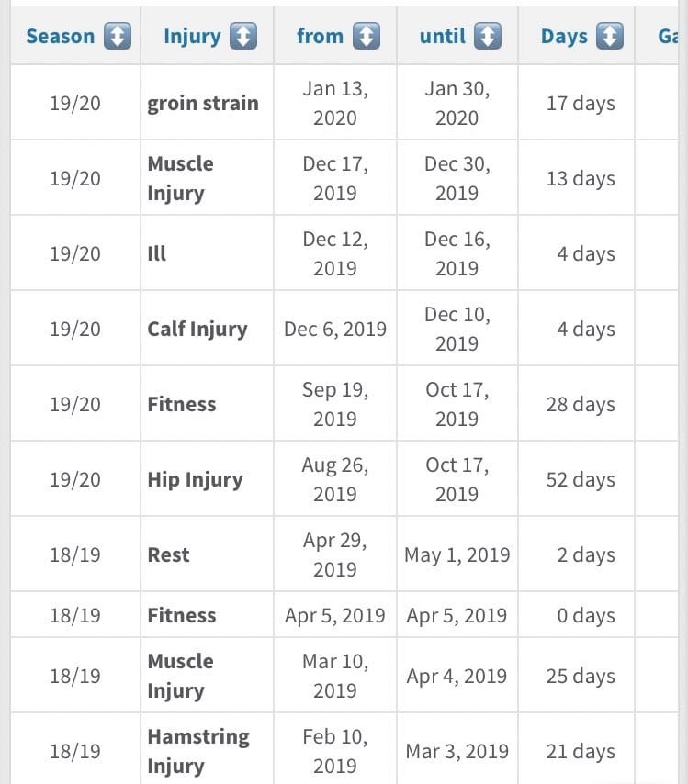This screenshot has height=784, width=688.
Task: Select the groin strain injury row
Action: pos(203,104)
